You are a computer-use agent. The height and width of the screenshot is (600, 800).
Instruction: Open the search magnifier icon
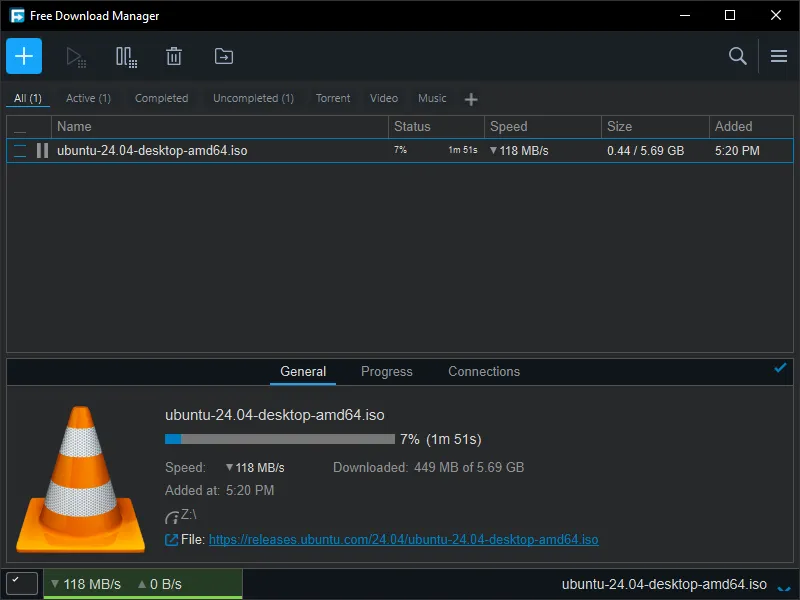coord(738,57)
